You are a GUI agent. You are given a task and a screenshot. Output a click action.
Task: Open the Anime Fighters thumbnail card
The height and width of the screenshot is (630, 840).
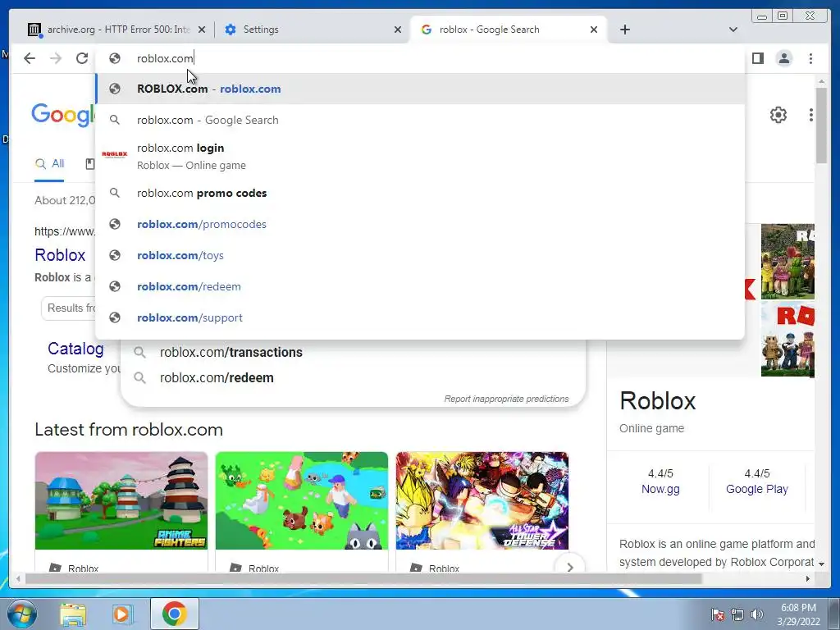(x=121, y=500)
